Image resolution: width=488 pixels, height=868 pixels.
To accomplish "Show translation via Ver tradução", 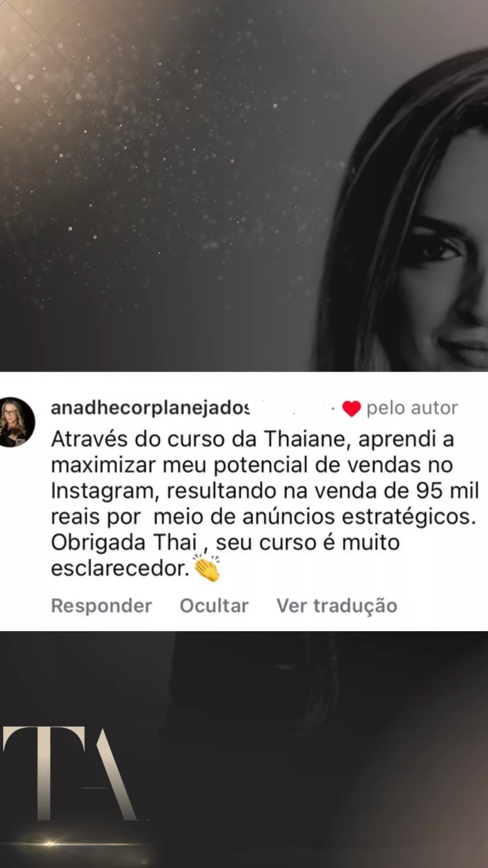I will 337,606.
